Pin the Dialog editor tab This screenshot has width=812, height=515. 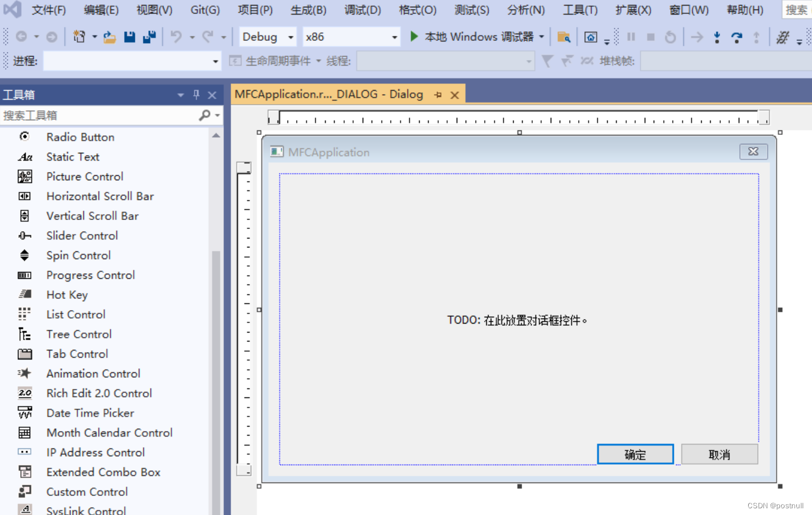pyautogui.click(x=438, y=95)
